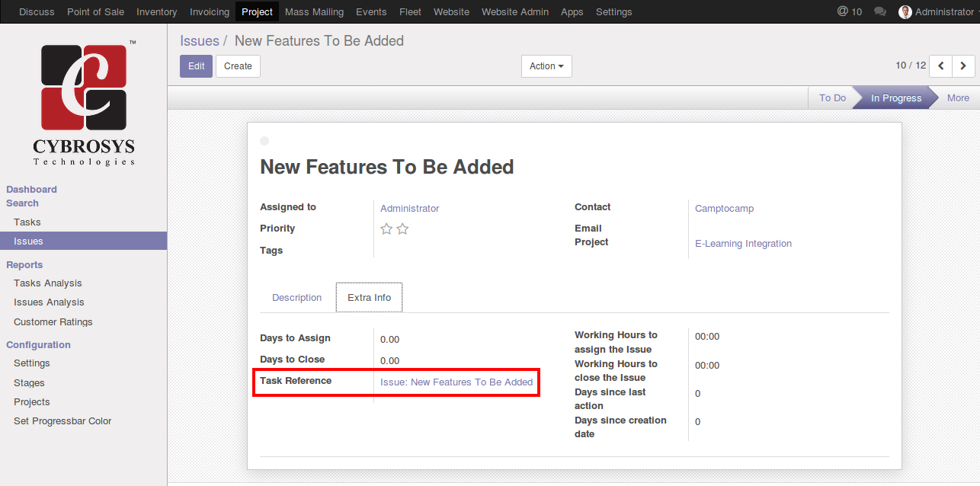Click the Create button
Viewport: 980px width, 486px height.
coord(238,66)
